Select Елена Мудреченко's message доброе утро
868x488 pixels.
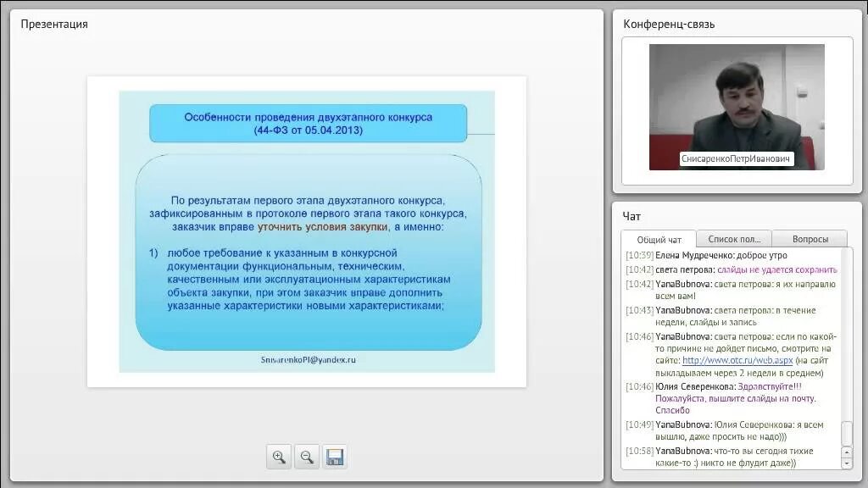tap(706, 255)
